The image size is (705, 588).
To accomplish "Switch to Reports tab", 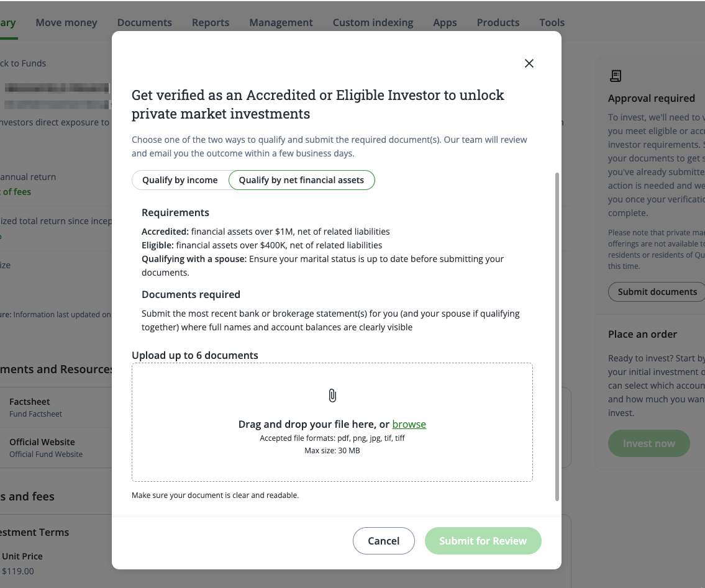I will click(211, 22).
